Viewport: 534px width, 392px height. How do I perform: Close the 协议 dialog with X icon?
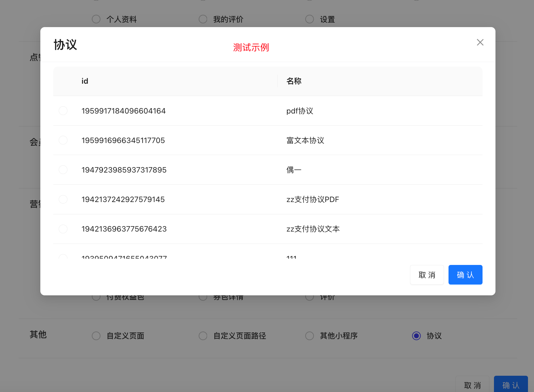tap(480, 42)
